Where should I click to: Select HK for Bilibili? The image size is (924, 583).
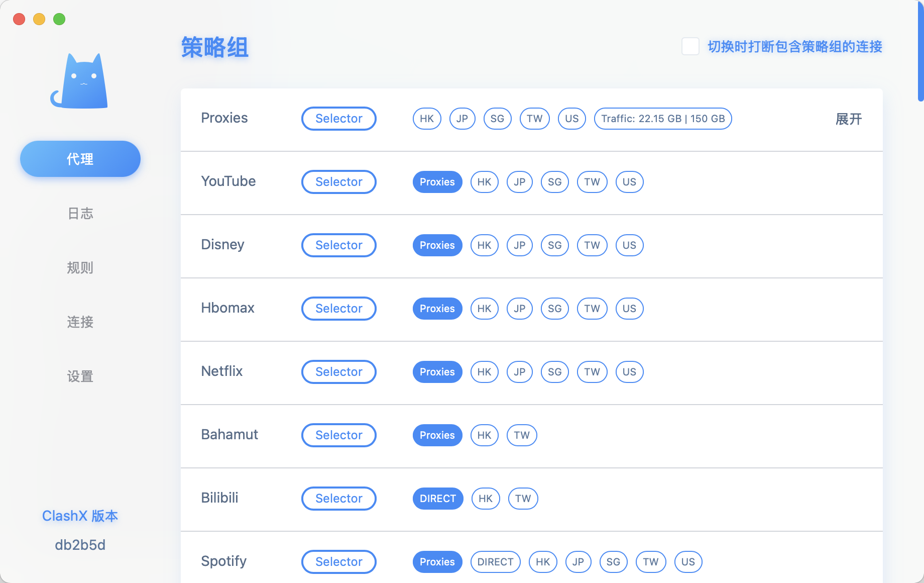coord(486,499)
